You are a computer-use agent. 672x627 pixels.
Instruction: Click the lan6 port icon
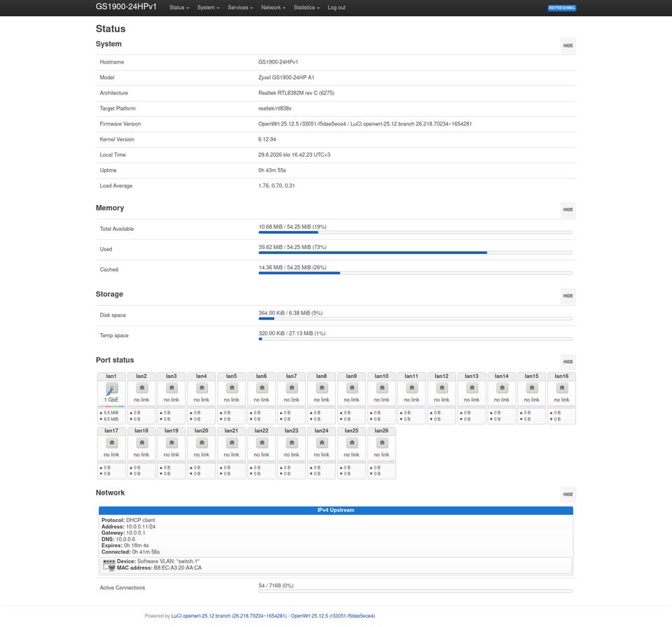click(x=261, y=388)
